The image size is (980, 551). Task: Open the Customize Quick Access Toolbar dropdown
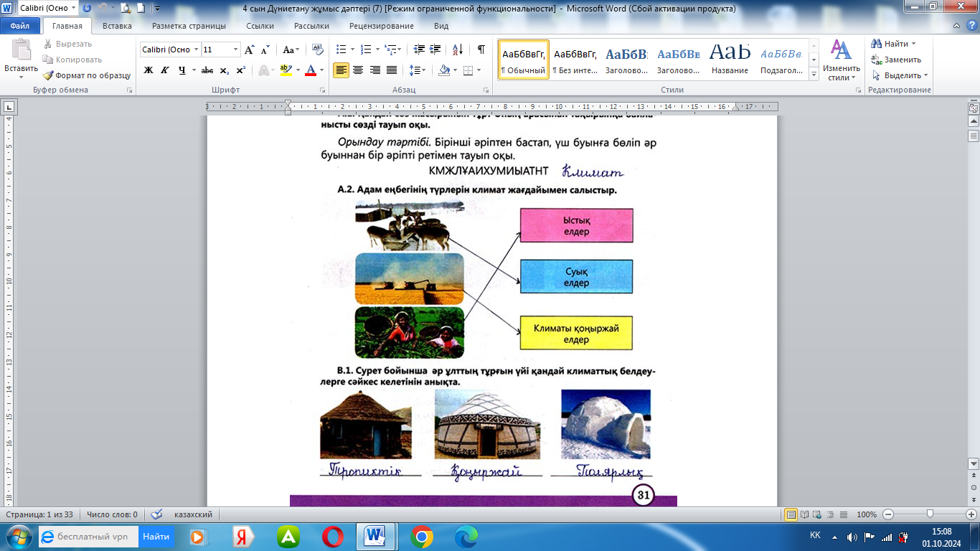[x=157, y=9]
